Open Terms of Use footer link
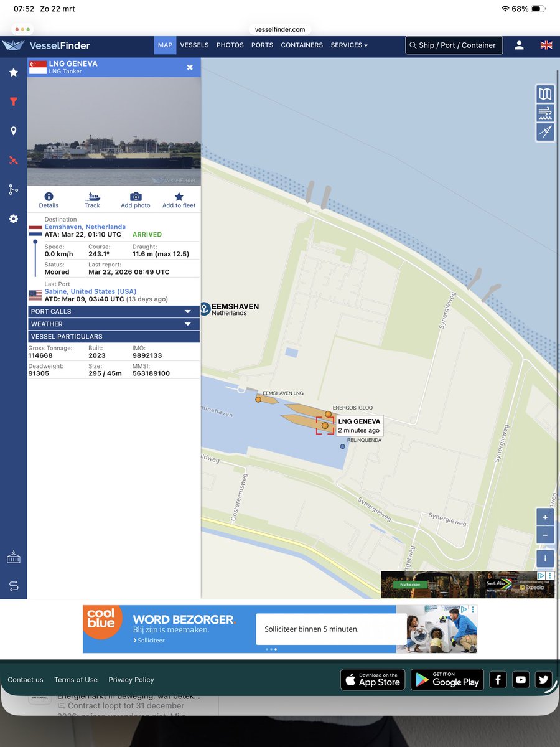 76,680
